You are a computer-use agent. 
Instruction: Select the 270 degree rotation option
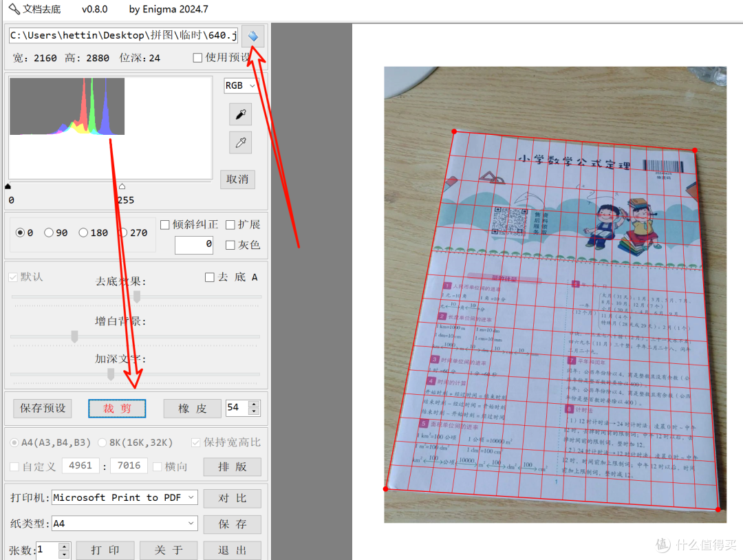[123, 233]
